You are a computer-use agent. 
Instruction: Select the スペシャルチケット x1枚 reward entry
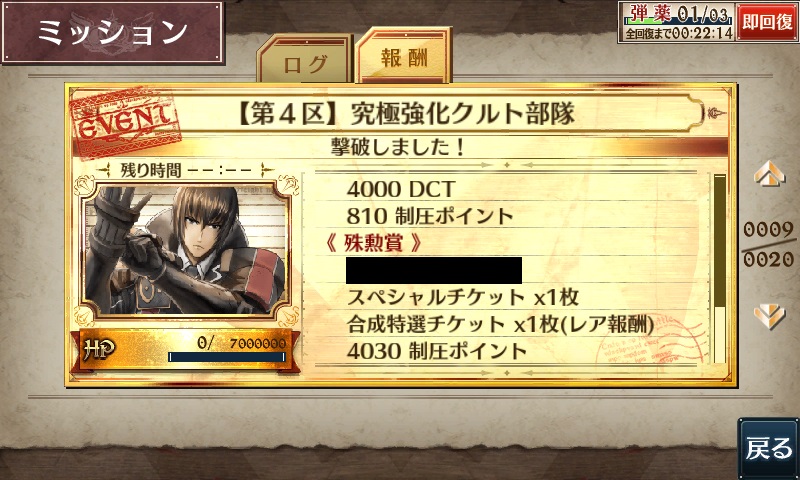[x=463, y=297]
